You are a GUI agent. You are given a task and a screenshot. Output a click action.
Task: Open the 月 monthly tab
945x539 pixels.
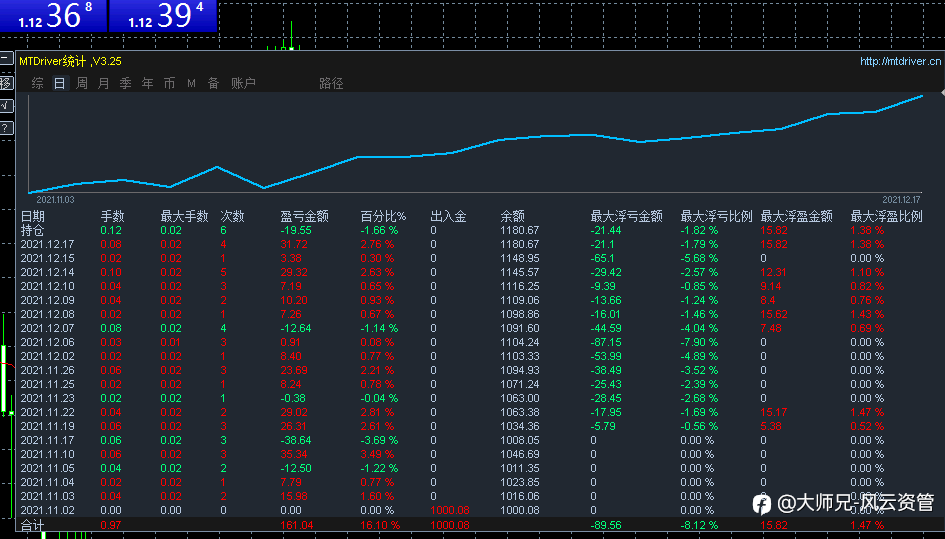(x=104, y=83)
